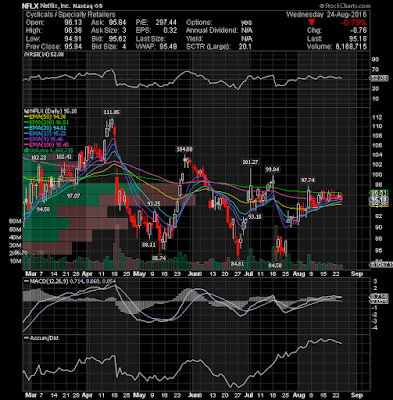
Task: Click the Wednesday 24-Aug-2016 date
Action: coord(326,15)
